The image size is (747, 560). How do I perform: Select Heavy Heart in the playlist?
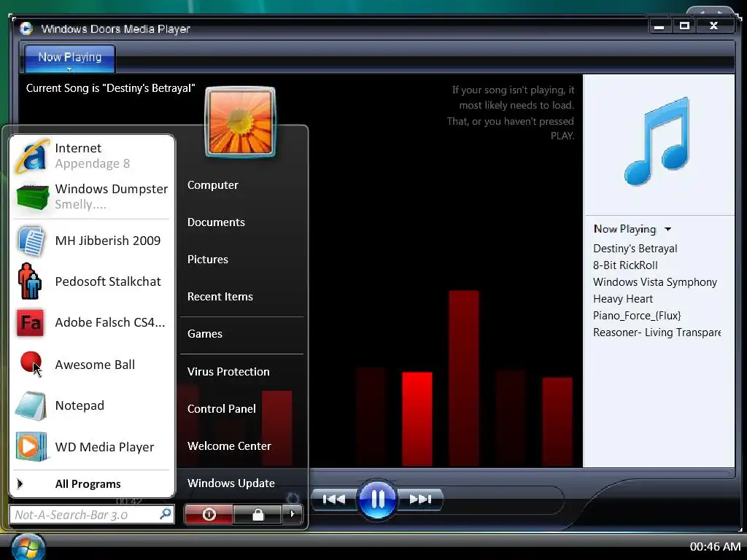coord(623,298)
